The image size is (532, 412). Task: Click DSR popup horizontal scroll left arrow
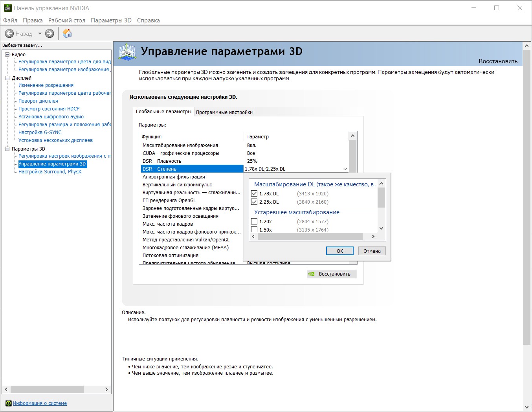pyautogui.click(x=253, y=237)
